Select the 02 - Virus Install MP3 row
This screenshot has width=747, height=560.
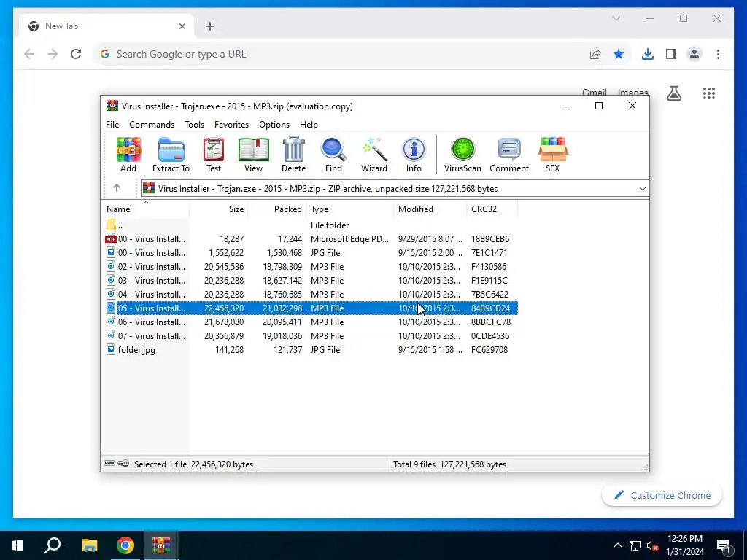click(310, 267)
